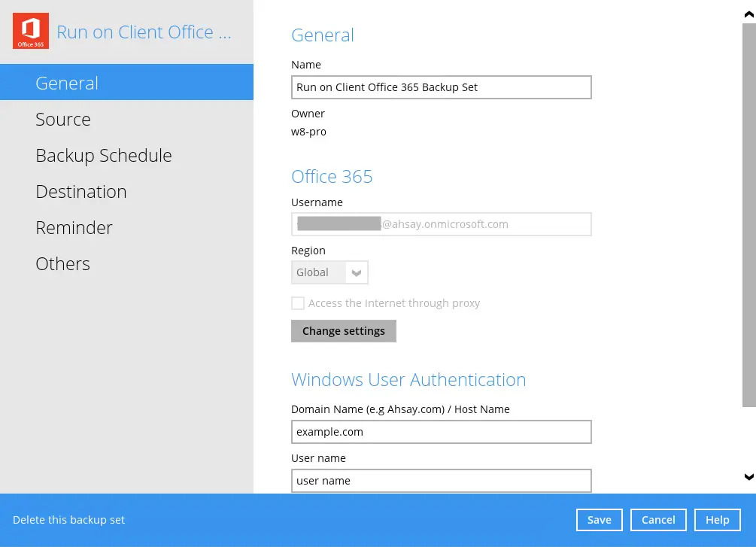
Task: Enable Access the Internet through proxy
Action: pos(298,303)
